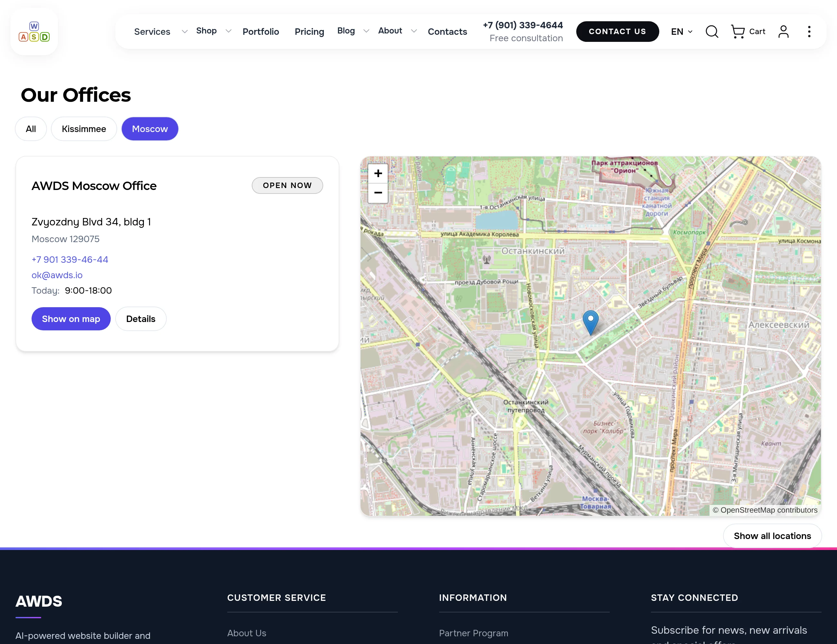
Task: Select the Kissimmee office filter
Action: pos(84,129)
